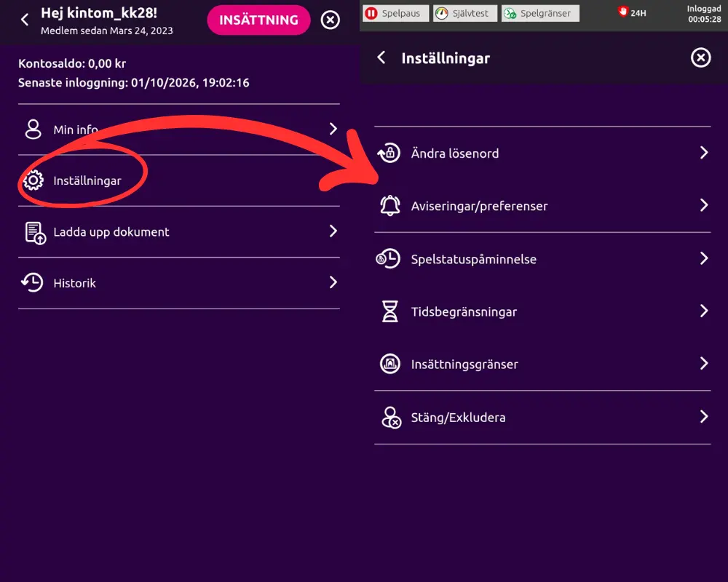This screenshot has width=728, height=582.
Task: Click the Historik clock icon
Action: click(33, 283)
